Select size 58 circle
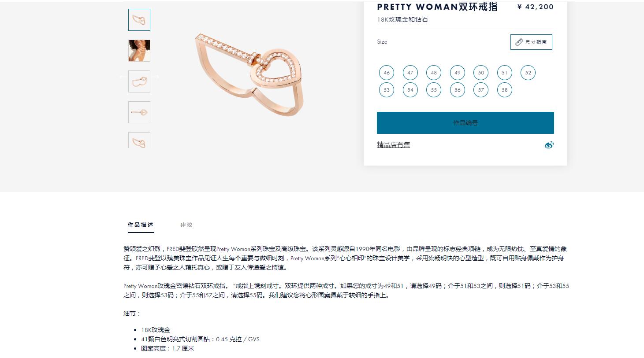Viewport: 644px width, 358px height. click(505, 90)
